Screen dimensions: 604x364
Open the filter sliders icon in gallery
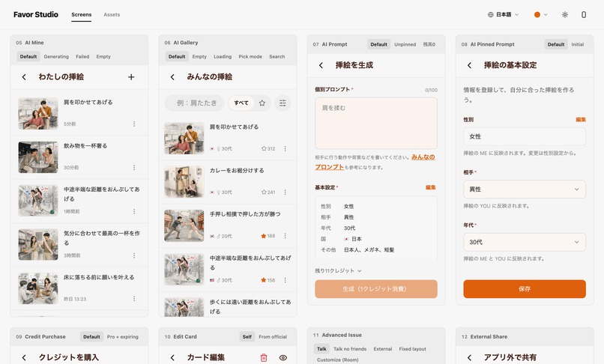point(283,103)
